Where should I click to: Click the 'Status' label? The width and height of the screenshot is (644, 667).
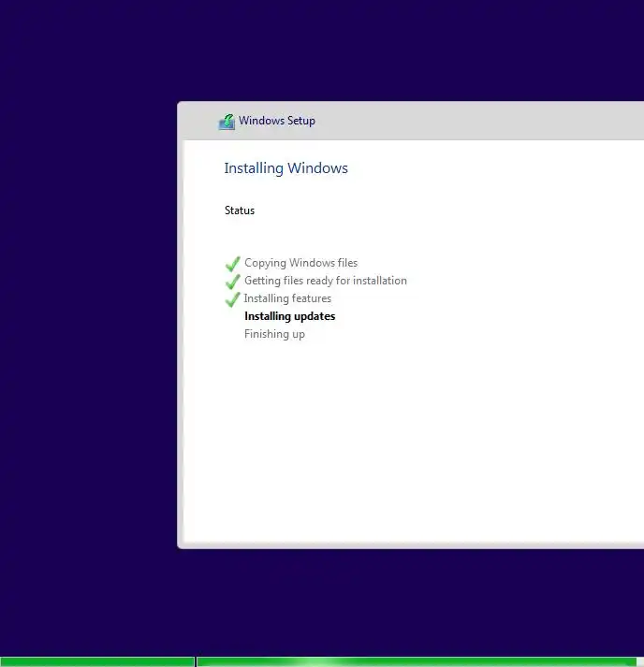point(240,210)
